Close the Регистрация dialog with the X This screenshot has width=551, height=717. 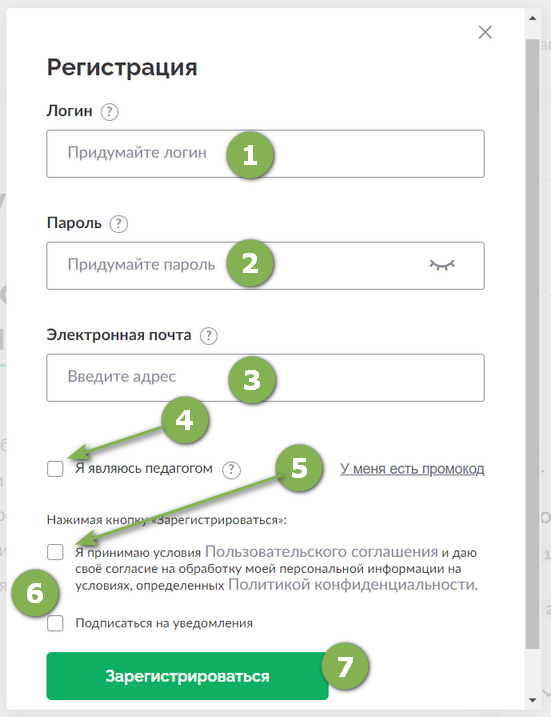click(485, 32)
